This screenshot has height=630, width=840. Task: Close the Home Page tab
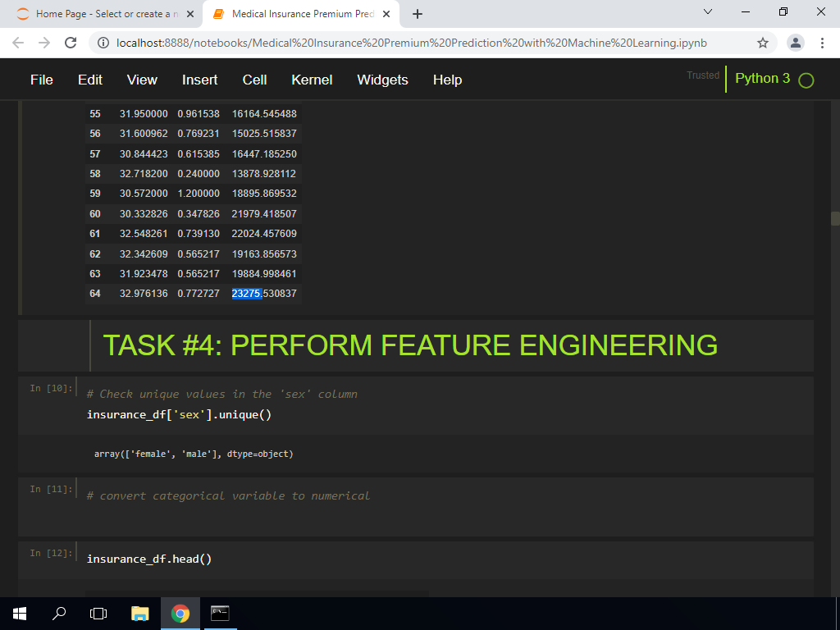190,15
